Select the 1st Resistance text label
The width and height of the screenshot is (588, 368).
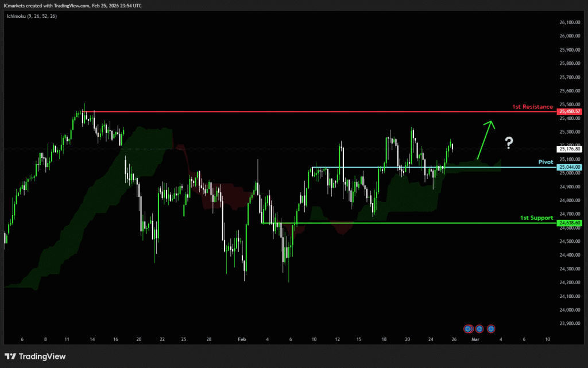tap(532, 107)
